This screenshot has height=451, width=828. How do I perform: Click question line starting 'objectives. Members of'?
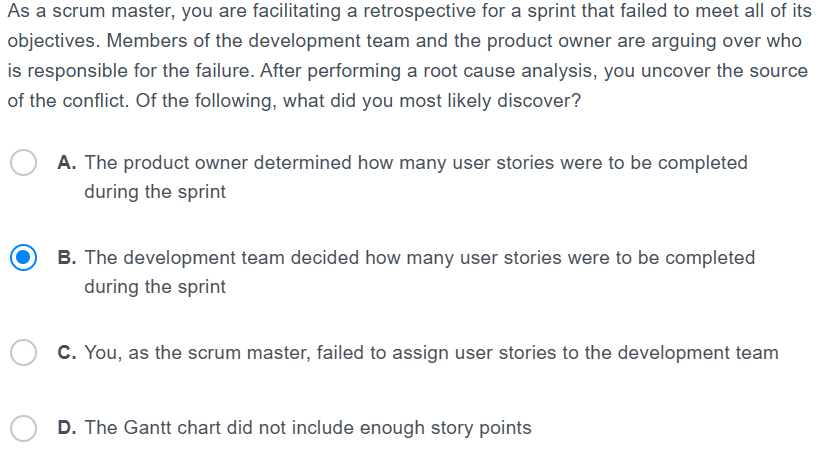[404, 41]
